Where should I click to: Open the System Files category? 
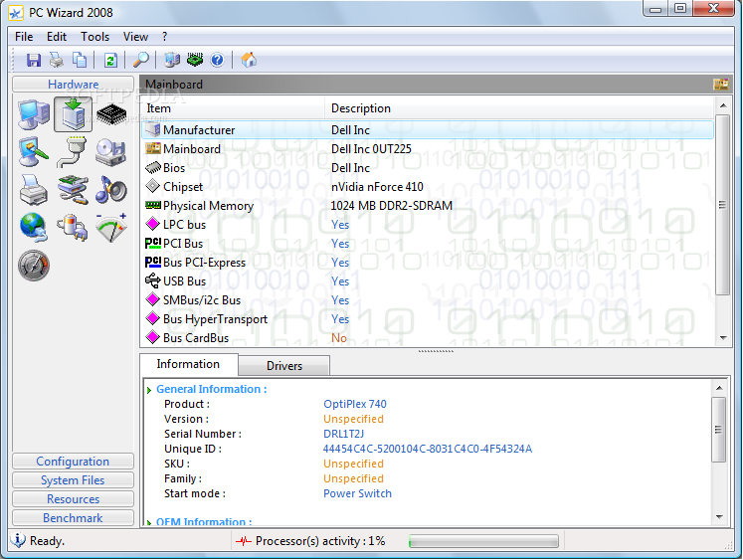73,480
